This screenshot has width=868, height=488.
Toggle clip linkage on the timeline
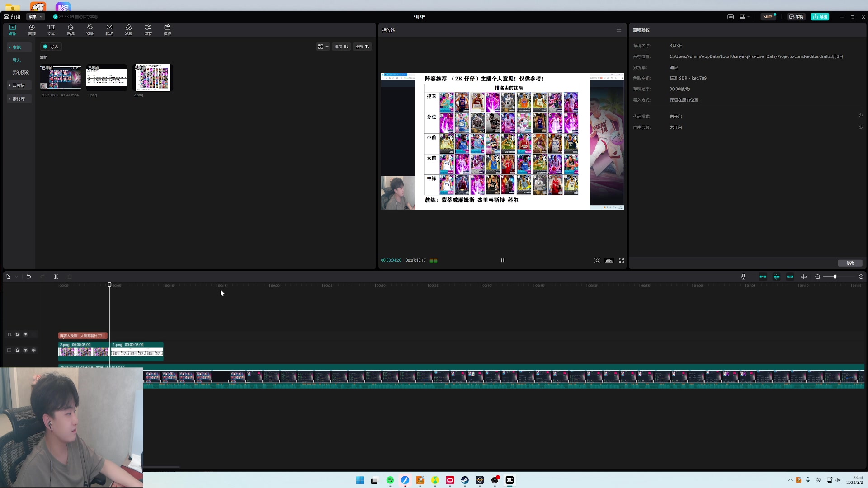click(790, 277)
